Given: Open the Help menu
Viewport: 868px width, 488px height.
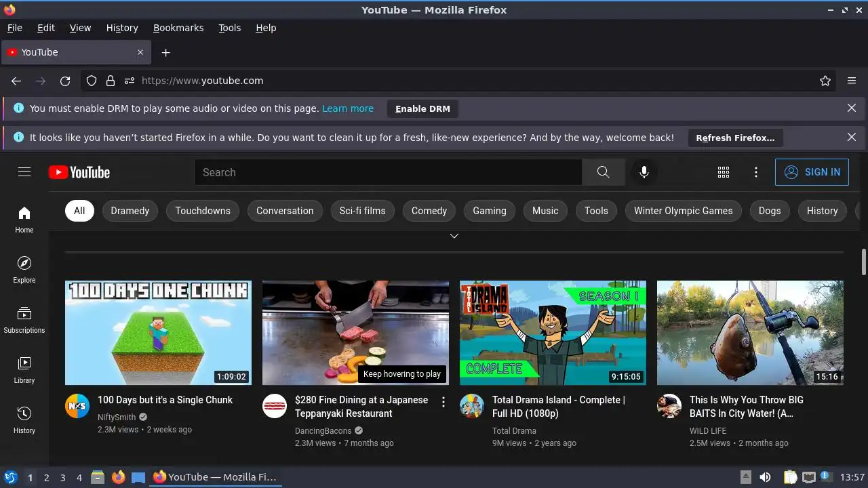Looking at the screenshot, I should pyautogui.click(x=266, y=28).
